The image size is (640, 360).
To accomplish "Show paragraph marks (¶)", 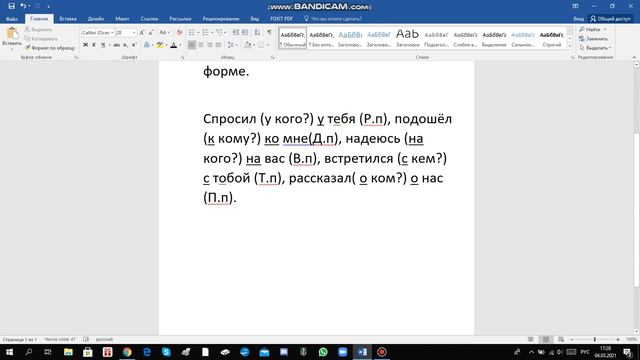I will (x=269, y=32).
